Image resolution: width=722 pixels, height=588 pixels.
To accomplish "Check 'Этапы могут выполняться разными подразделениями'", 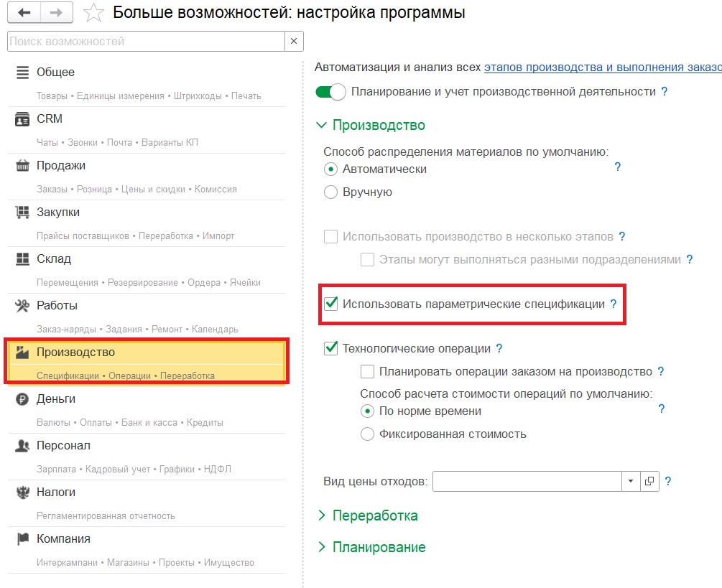I will pos(367,260).
